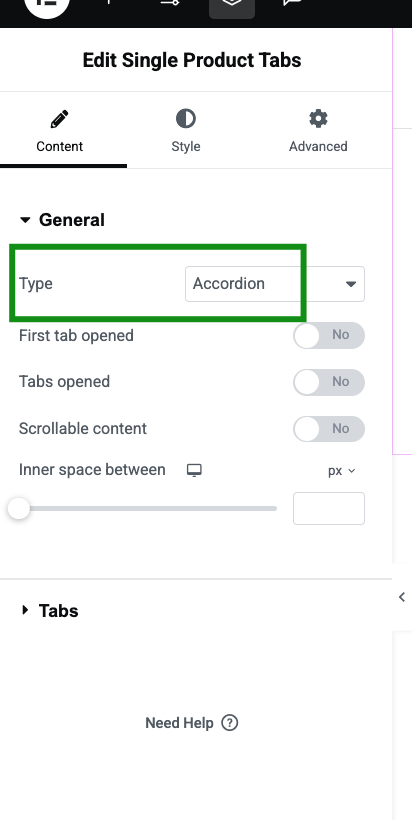Collapse panel using the side arrow
This screenshot has width=412, height=820.
402,597
